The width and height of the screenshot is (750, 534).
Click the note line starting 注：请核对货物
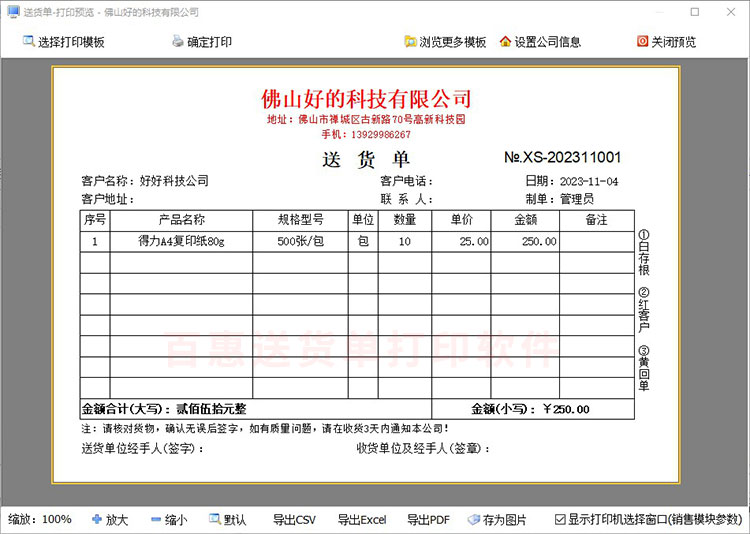coord(265,428)
